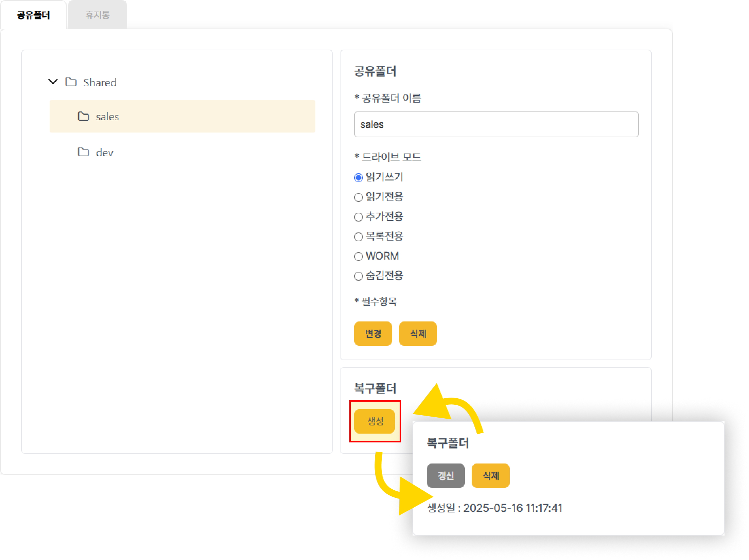Open the 공유폴더 tab
The width and height of the screenshot is (749, 560).
pos(33,15)
